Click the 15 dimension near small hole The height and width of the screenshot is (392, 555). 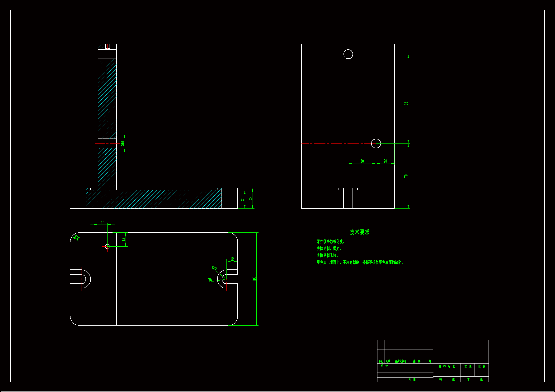click(x=123, y=240)
